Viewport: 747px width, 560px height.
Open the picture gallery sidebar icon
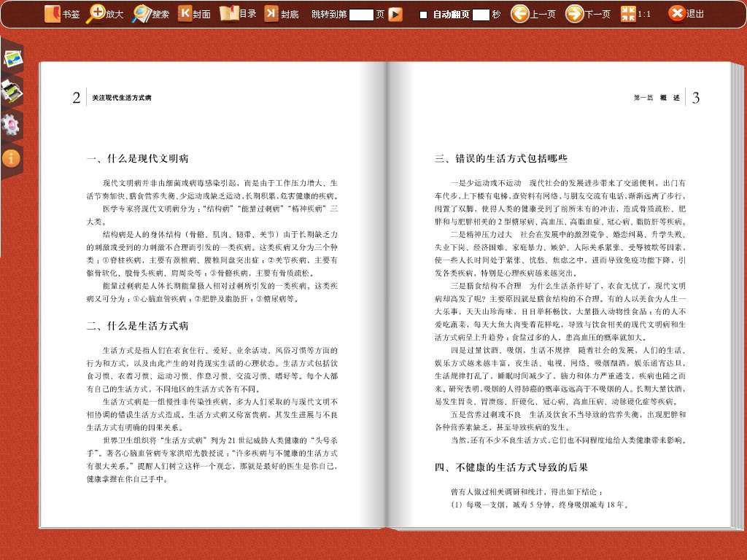click(13, 59)
